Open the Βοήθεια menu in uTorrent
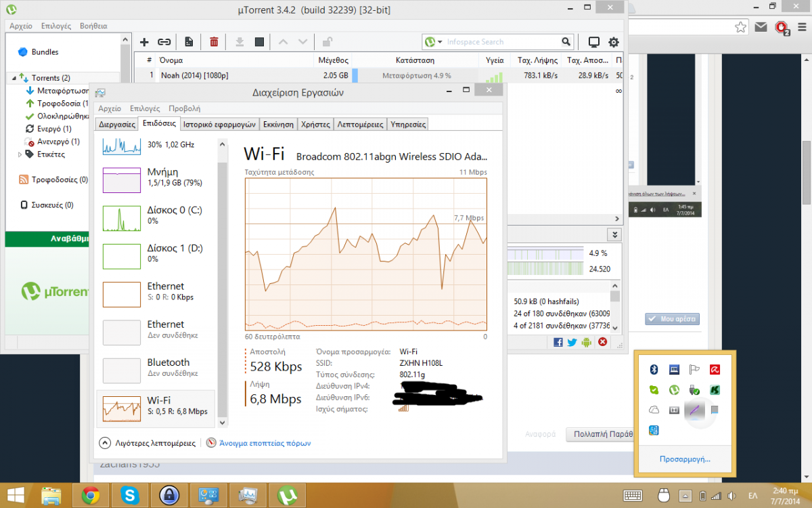 [93, 26]
